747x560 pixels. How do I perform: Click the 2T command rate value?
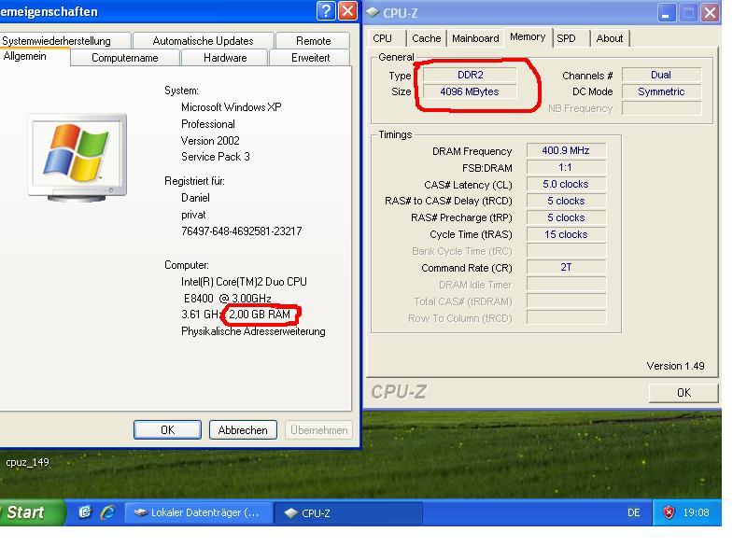pos(566,267)
